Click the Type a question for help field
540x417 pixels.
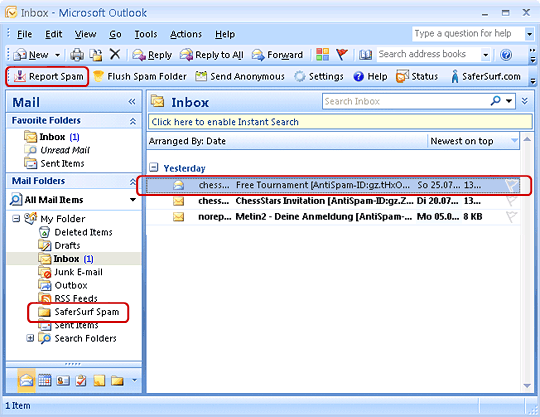pos(468,34)
